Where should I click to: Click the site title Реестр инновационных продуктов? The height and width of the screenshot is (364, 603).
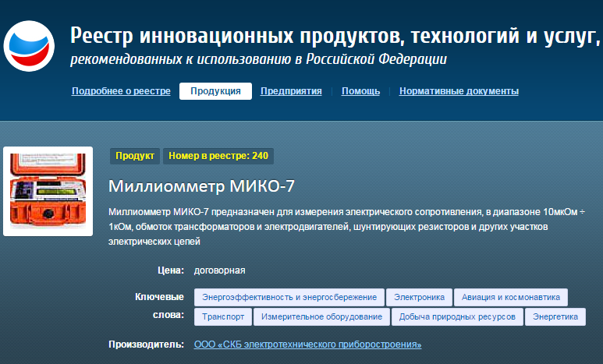(335, 36)
